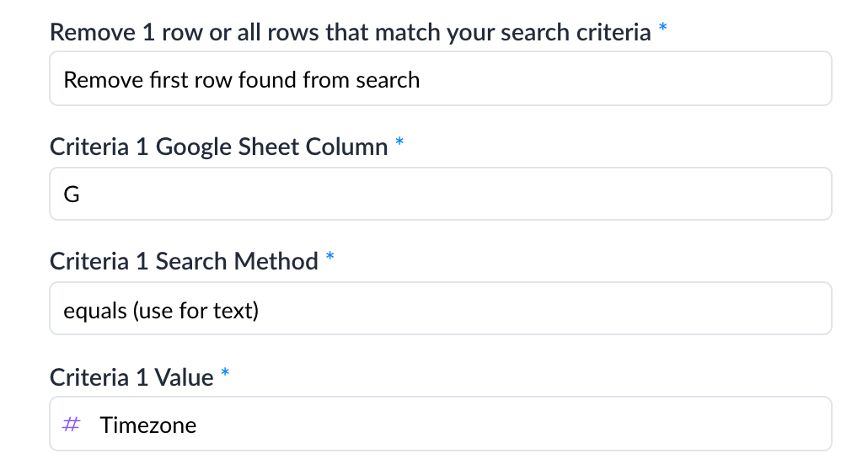868x475 pixels.
Task: Click the asterisk after Google Sheet Column label
Action: (x=399, y=142)
